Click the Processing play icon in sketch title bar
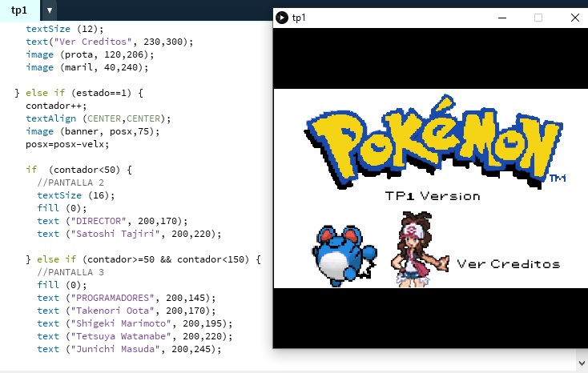Screen dimensions: 588x373 point(282,18)
